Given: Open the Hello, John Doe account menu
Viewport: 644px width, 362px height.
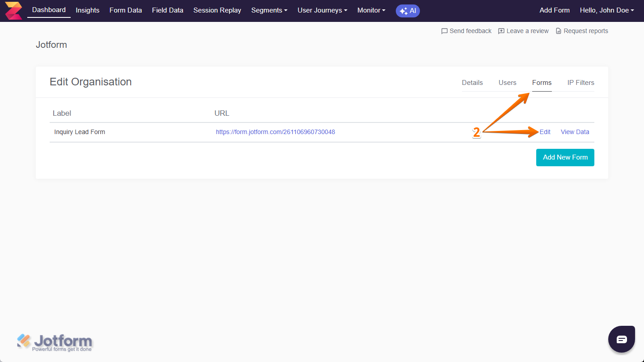Looking at the screenshot, I should (x=607, y=10).
